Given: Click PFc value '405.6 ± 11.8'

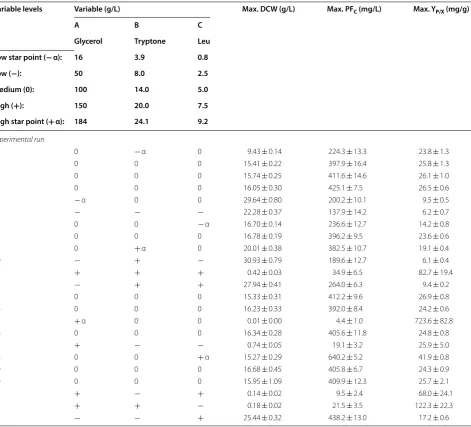Looking at the screenshot, I should click(347, 333).
